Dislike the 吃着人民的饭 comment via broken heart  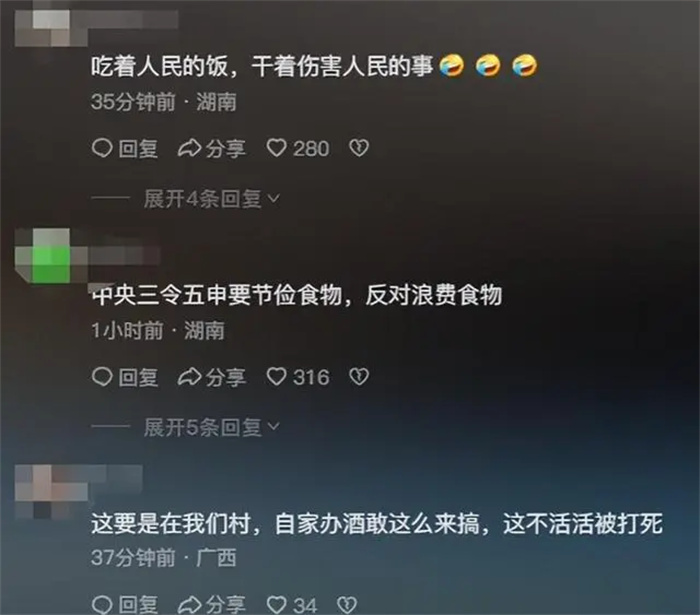tap(359, 148)
